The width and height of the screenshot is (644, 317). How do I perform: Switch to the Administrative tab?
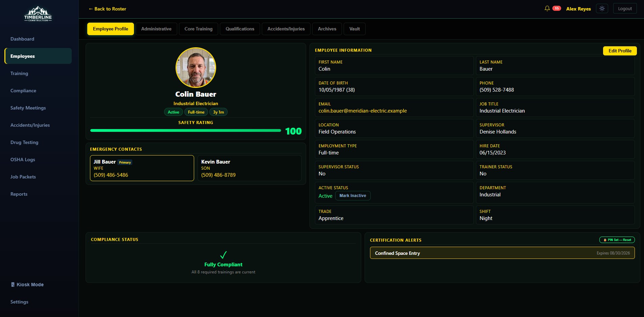pyautogui.click(x=156, y=29)
